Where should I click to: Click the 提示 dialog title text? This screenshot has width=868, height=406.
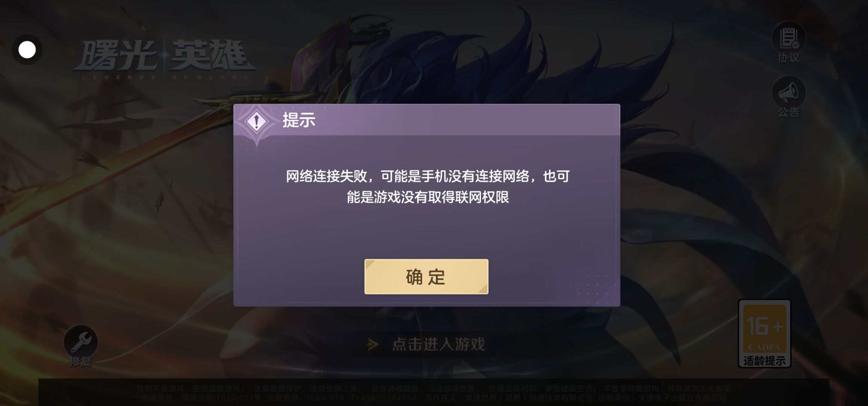click(299, 120)
